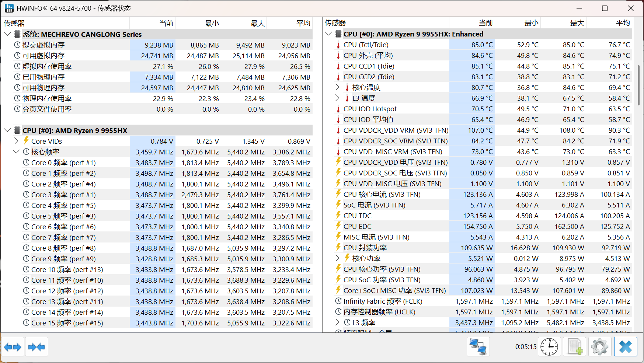Expand the Core VIDs tree node
Screen dimensions: 644x363
(16, 141)
